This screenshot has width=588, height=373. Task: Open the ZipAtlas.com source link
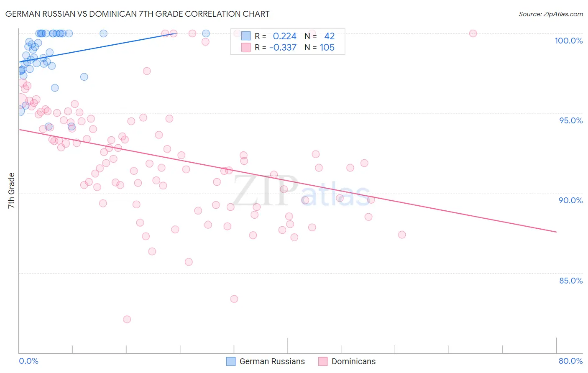pyautogui.click(x=551, y=14)
